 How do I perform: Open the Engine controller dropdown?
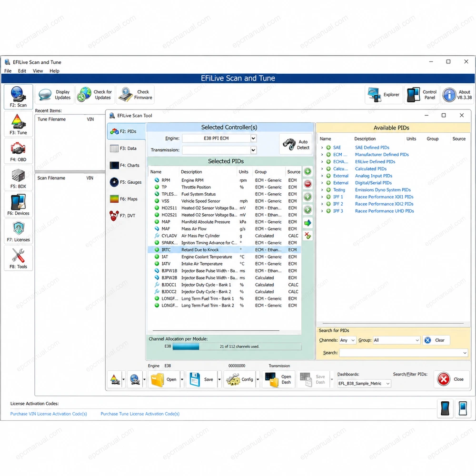(253, 139)
